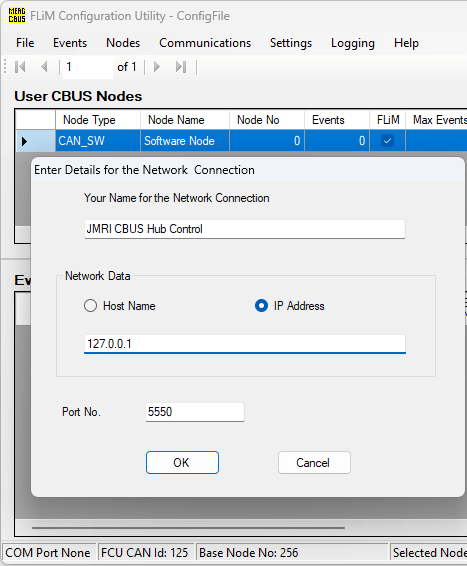Click the Events count cell of CAN_SW
The width and height of the screenshot is (467, 566).
coord(337,141)
